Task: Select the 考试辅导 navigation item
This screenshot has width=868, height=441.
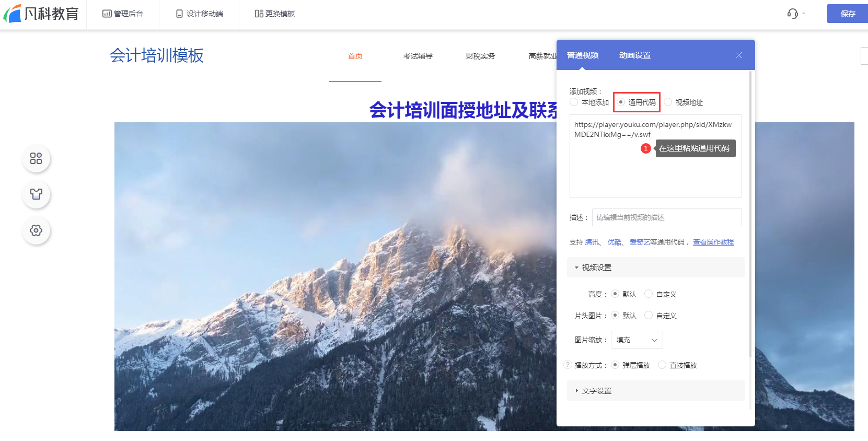Action: tap(418, 56)
